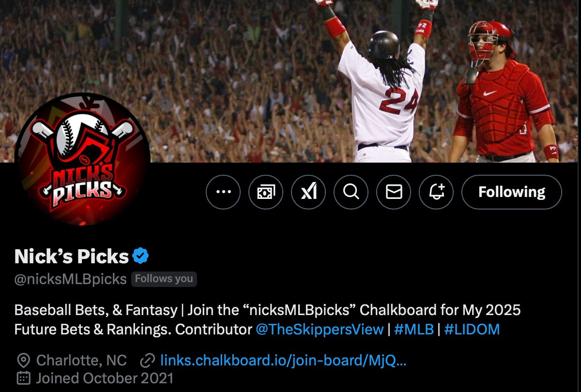This screenshot has height=392, width=581.
Task: Click the tip/send money icon
Action: 266,192
